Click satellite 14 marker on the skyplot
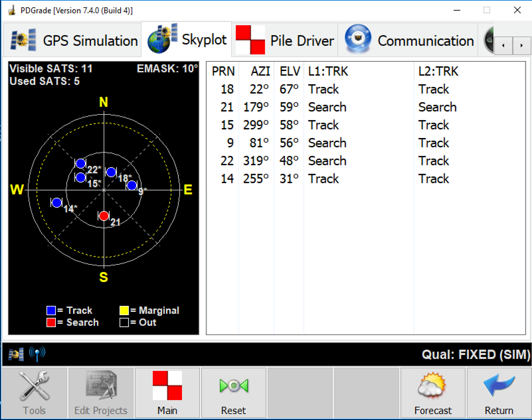This screenshot has height=420, width=532. [x=57, y=202]
